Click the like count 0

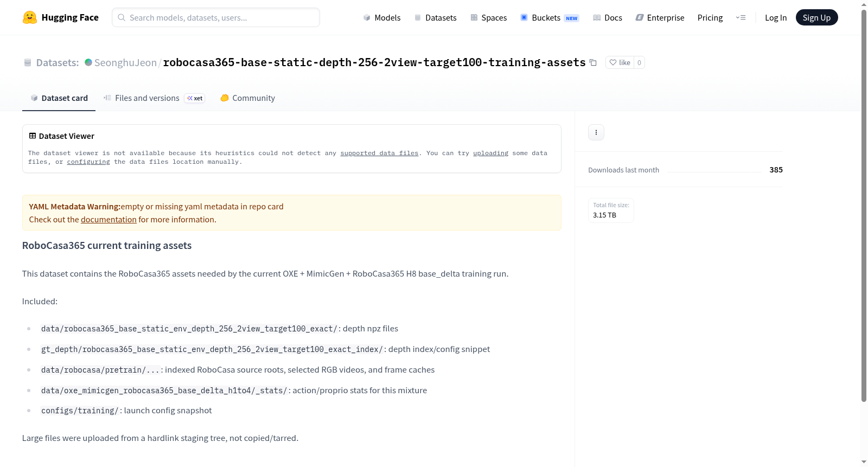(639, 62)
